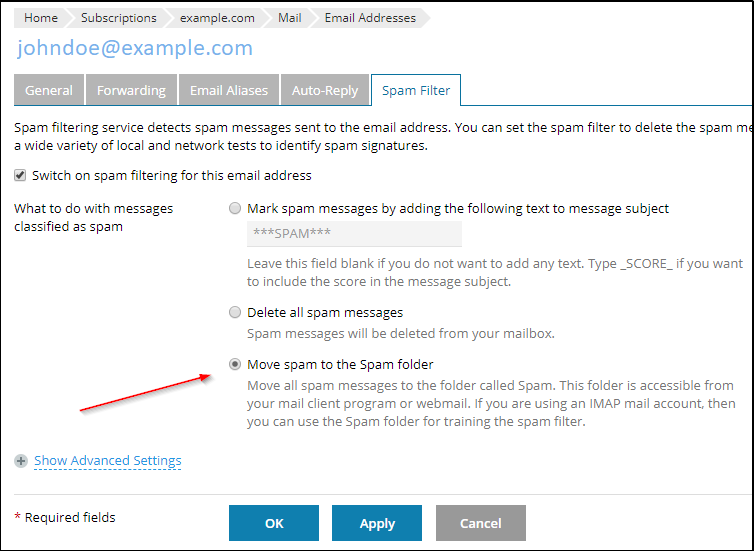Go to example.com breadcrumb item

point(217,18)
